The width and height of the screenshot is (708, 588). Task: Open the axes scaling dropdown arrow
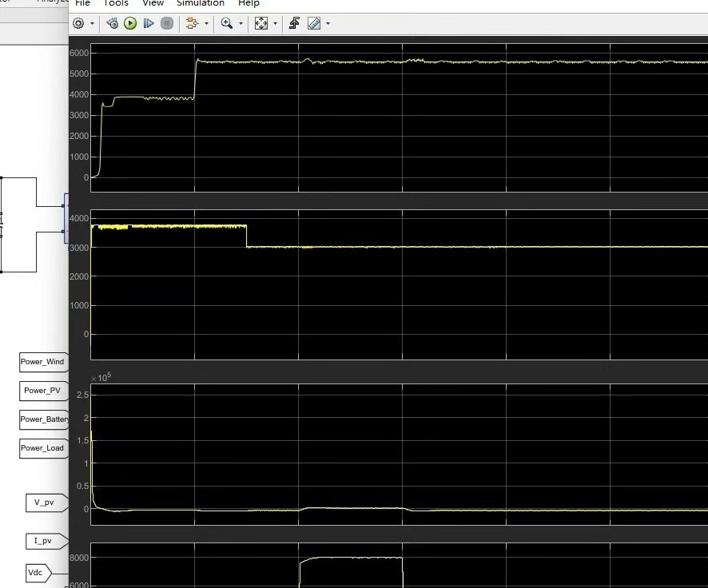[x=276, y=23]
